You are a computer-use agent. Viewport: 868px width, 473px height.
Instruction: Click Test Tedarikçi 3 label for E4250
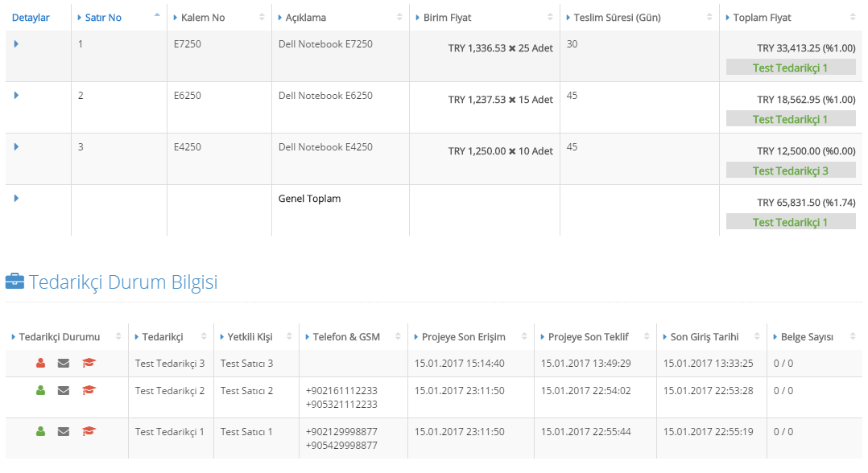click(x=791, y=171)
